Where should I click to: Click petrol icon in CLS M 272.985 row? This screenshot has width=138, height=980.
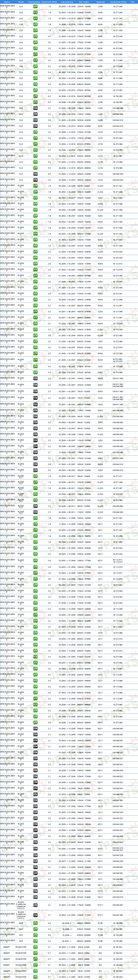[35, 150]
